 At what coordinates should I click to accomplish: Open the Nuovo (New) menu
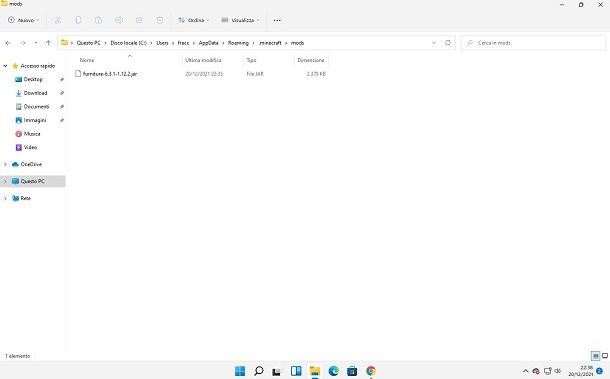pos(24,20)
